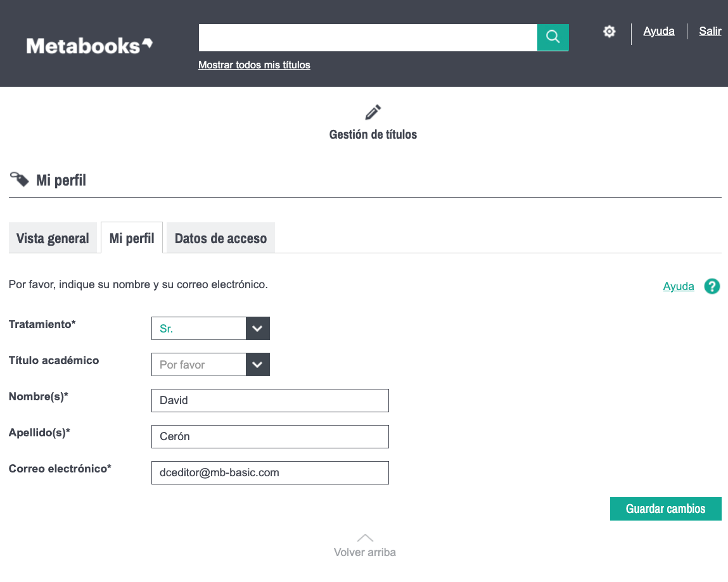Select the Mi perfil tab
The width and height of the screenshot is (728, 582).
pos(132,238)
